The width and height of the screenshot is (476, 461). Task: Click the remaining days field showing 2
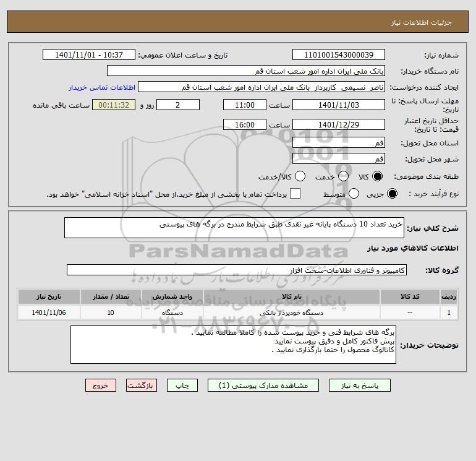pos(178,105)
